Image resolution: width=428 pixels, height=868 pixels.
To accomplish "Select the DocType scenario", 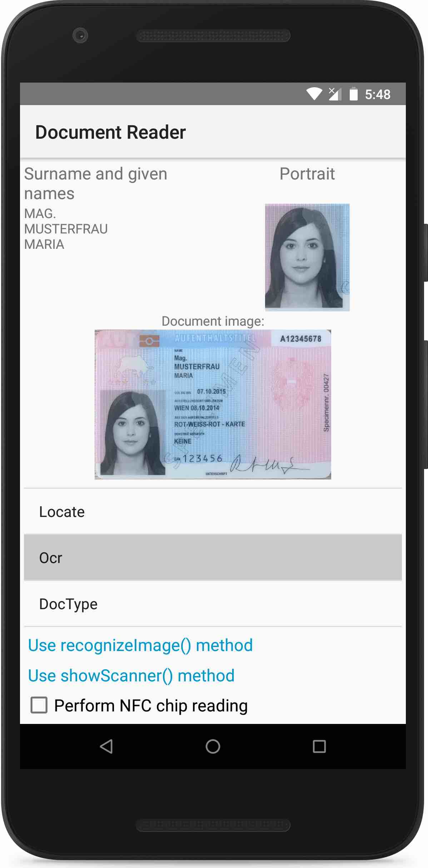I will pos(213,604).
